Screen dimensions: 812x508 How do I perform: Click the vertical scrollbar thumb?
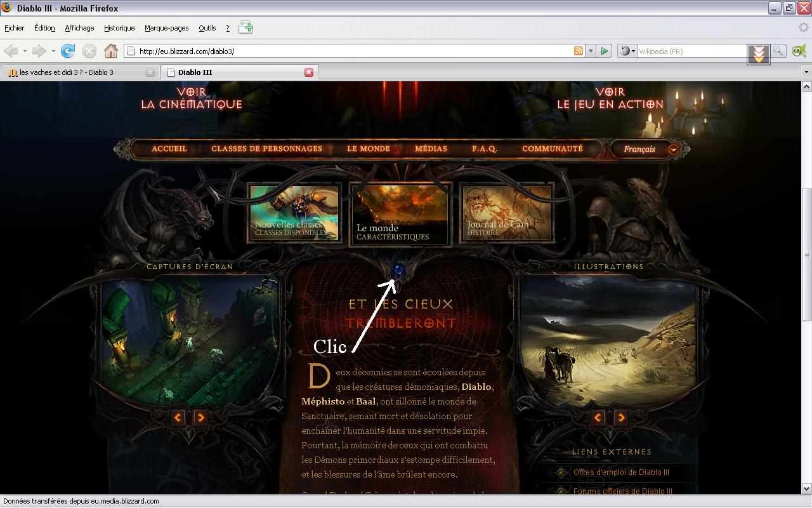tap(806, 255)
